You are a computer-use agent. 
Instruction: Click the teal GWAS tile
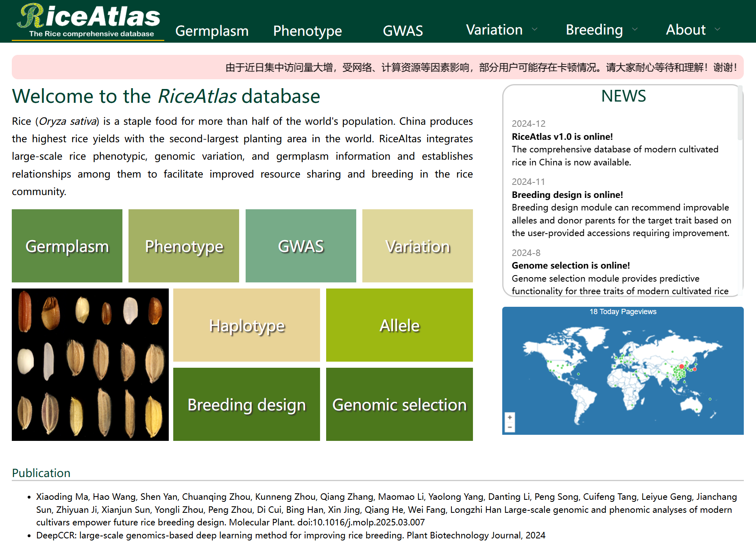(301, 246)
